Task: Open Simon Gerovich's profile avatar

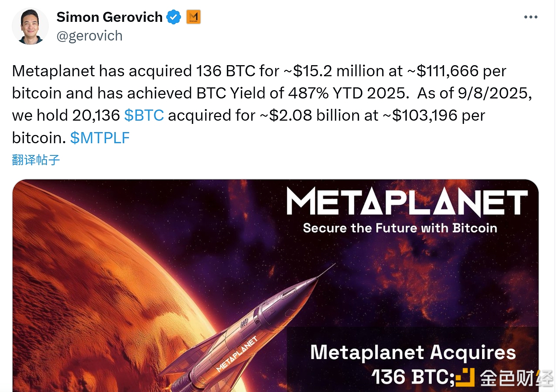Action: (x=30, y=27)
